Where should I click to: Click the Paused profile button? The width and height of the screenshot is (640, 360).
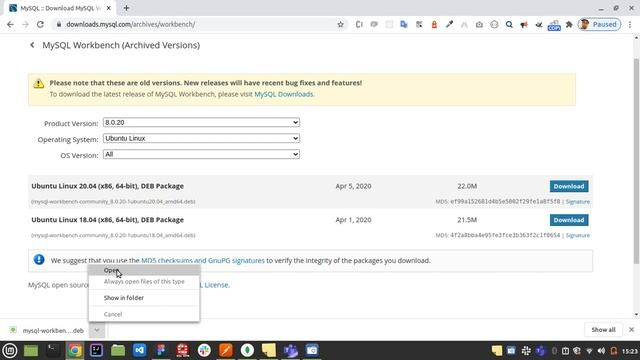[599, 24]
